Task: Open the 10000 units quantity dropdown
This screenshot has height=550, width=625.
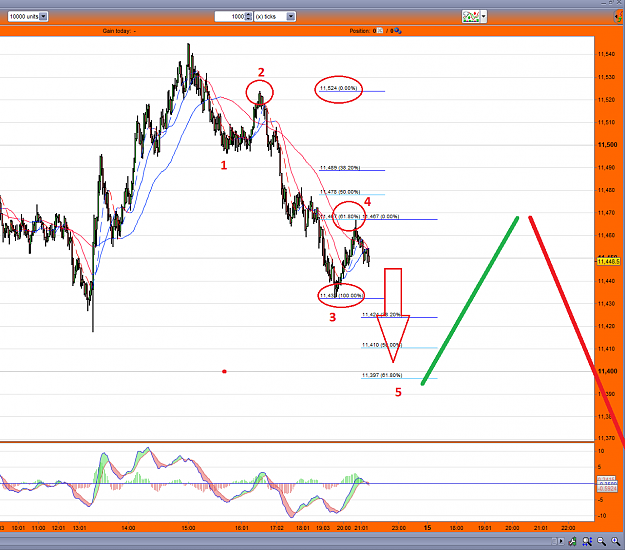Action: [43, 17]
